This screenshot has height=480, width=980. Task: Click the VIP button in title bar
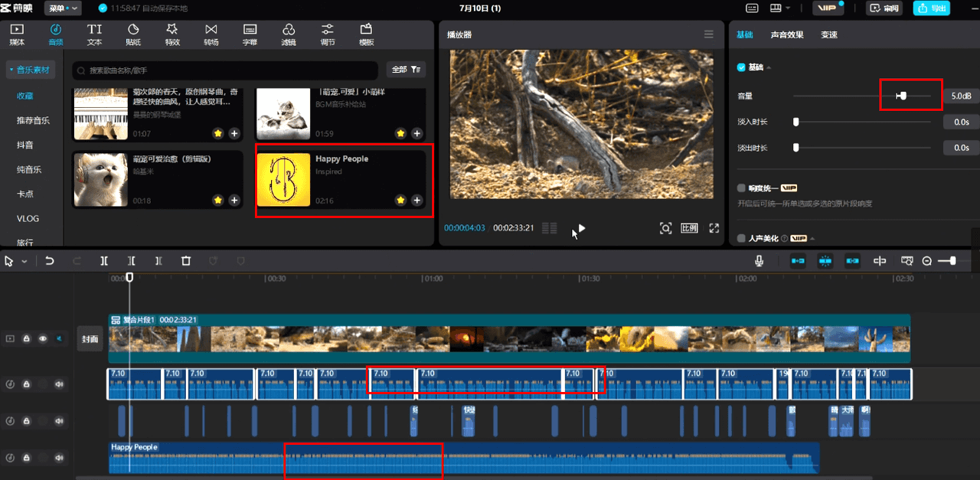[x=828, y=8]
